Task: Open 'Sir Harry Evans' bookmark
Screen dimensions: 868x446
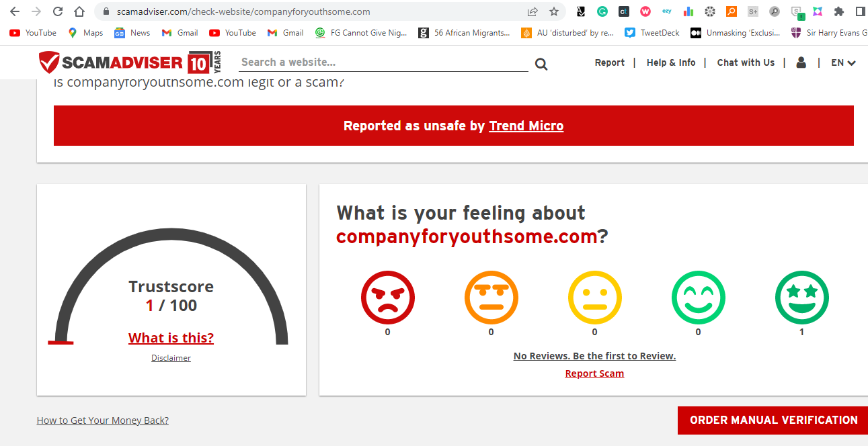Action: click(829, 32)
